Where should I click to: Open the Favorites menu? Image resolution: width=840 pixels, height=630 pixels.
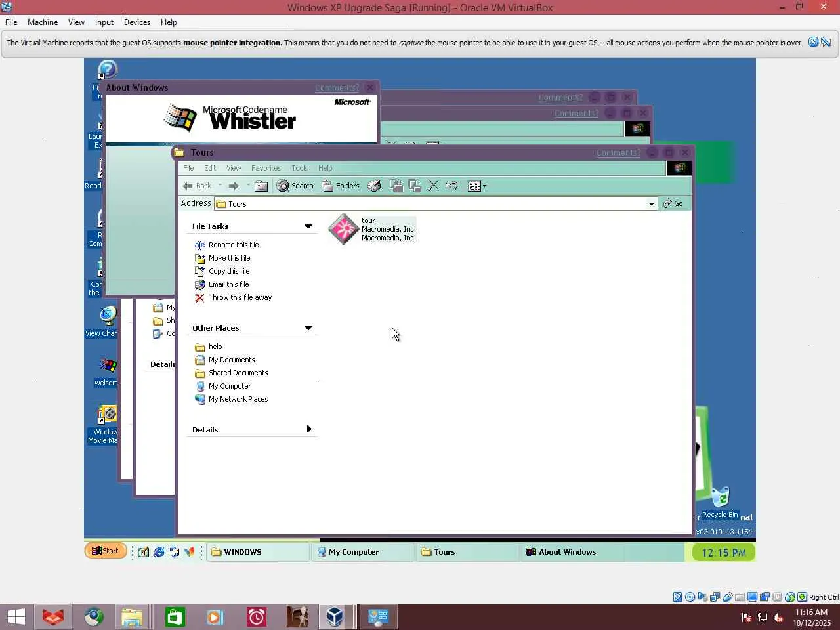click(266, 168)
